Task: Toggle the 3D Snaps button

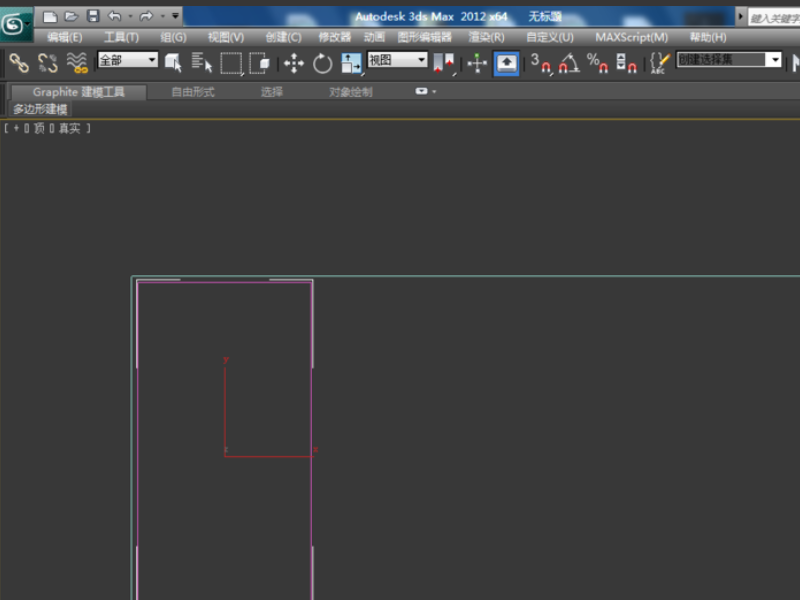Action: coord(540,64)
